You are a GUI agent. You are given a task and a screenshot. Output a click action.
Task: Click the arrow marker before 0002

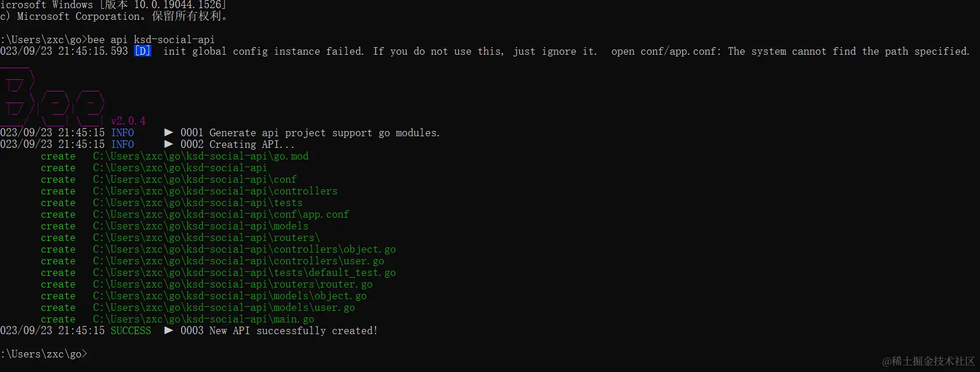(x=169, y=144)
